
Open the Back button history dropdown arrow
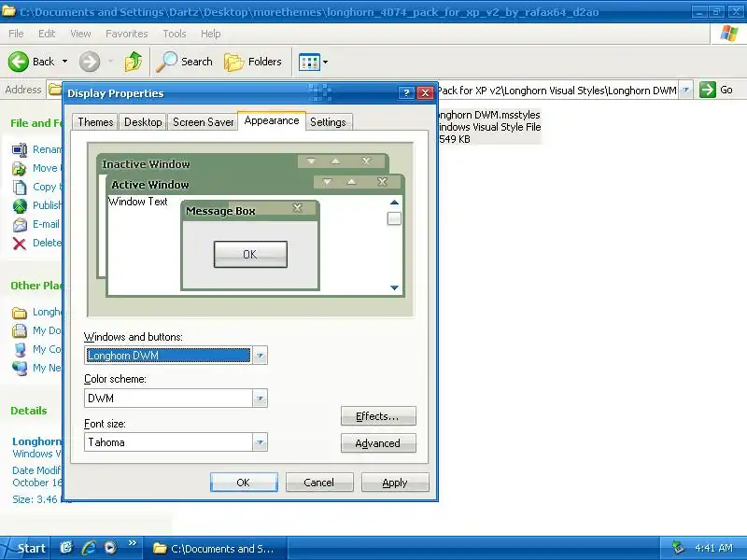64,62
